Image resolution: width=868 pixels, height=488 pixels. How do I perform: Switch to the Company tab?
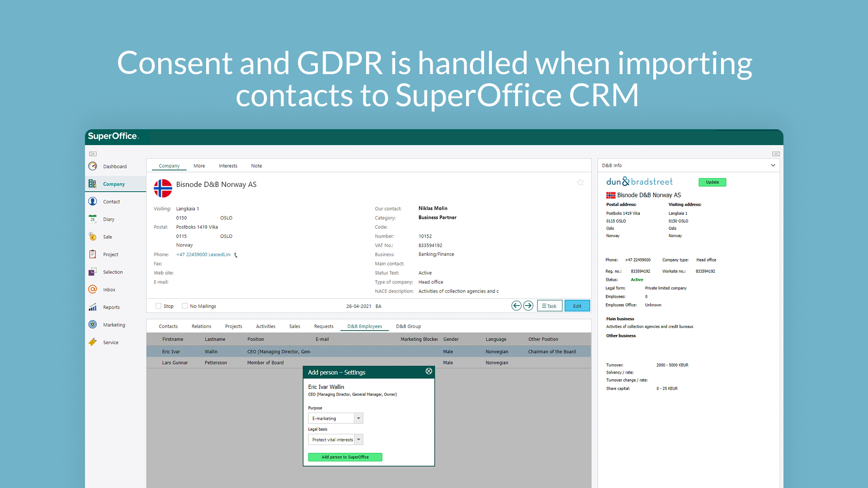click(169, 166)
